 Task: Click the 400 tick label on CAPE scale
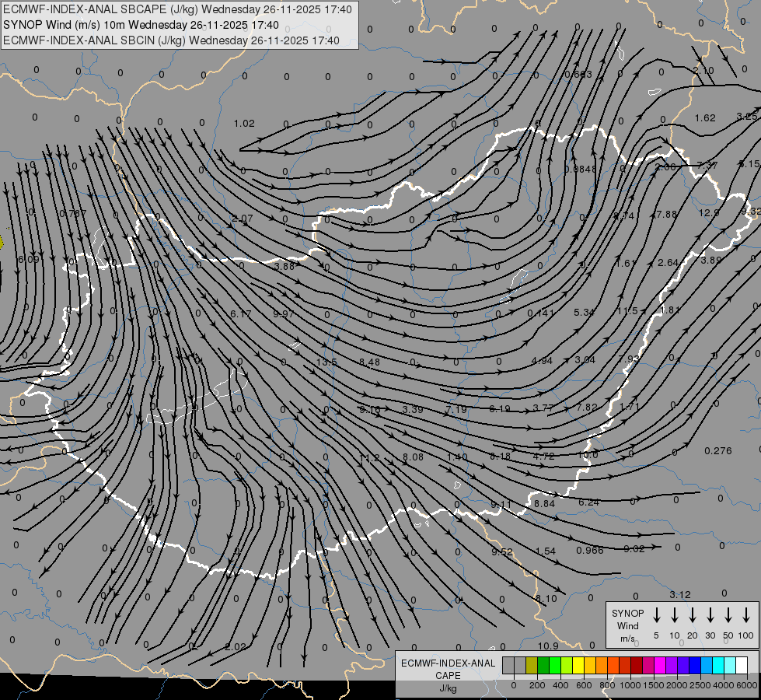(560, 685)
